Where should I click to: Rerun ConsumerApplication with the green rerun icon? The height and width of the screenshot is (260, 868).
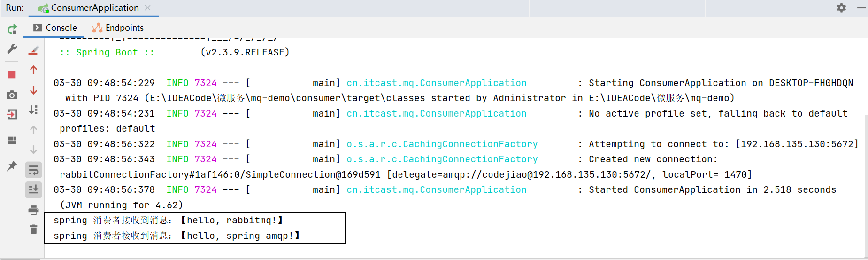click(12, 29)
